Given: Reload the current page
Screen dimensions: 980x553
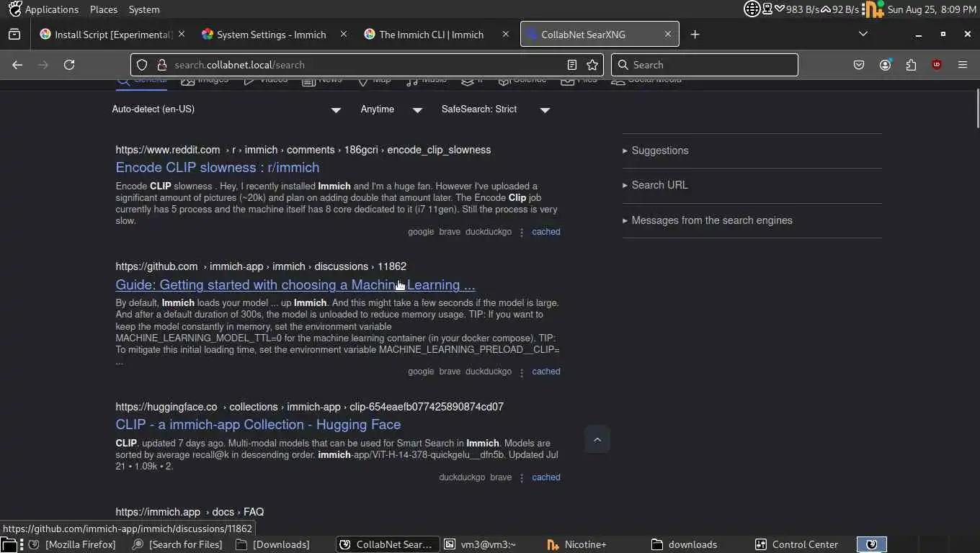Looking at the screenshot, I should [69, 65].
